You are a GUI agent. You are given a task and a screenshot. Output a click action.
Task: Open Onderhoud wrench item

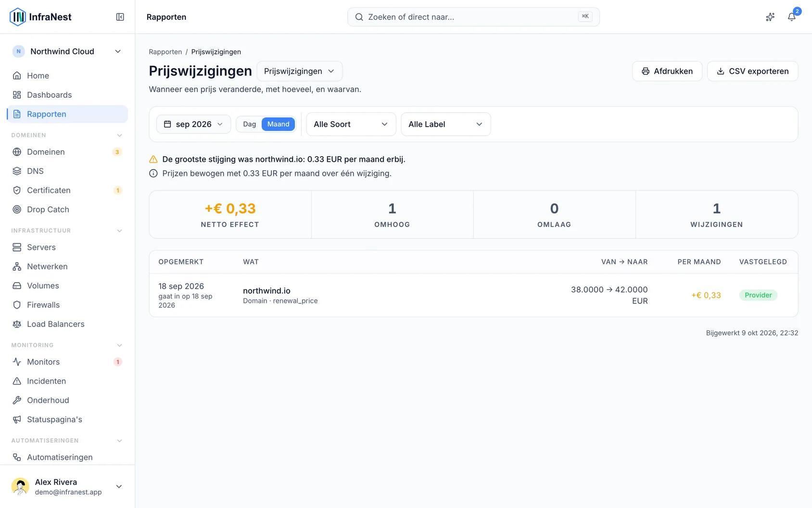(67, 400)
